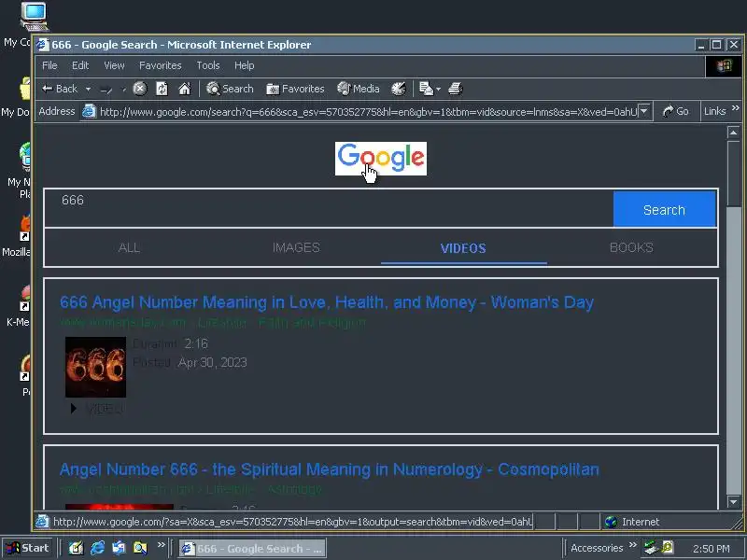Image resolution: width=747 pixels, height=560 pixels.
Task: Expand the Accessories toolbar chevron
Action: pyautogui.click(x=633, y=545)
